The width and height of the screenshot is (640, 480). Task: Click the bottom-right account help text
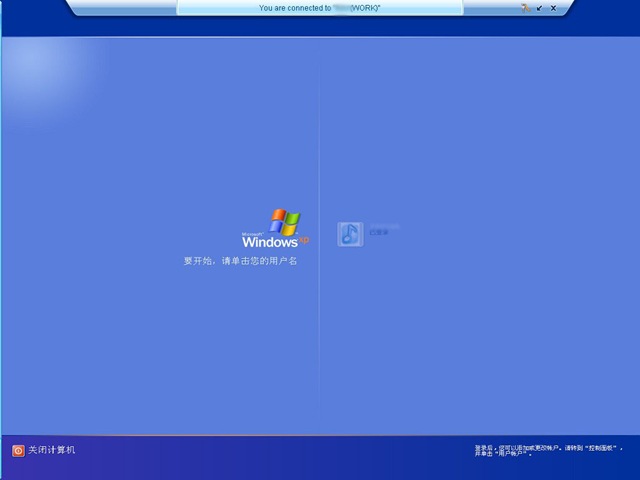[x=548, y=451]
